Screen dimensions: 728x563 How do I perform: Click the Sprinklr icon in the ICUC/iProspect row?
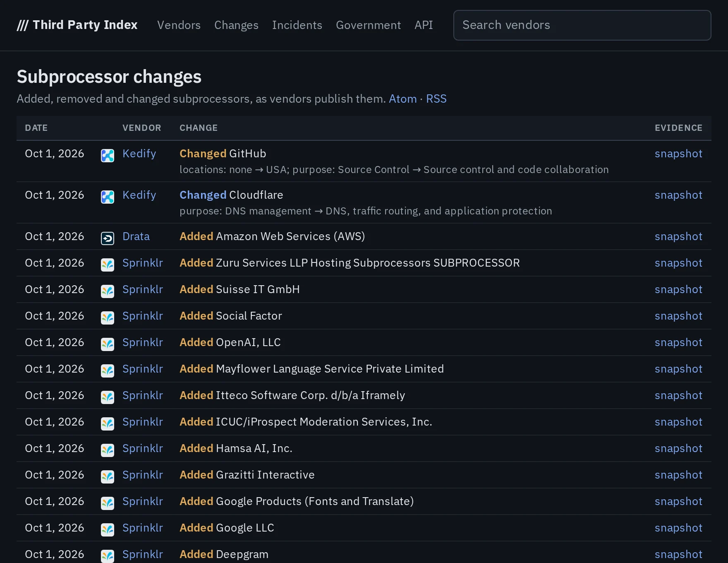[108, 424]
